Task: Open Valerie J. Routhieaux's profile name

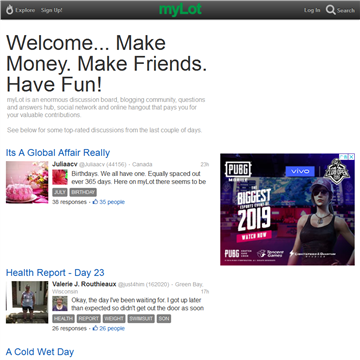Action: tap(84, 284)
